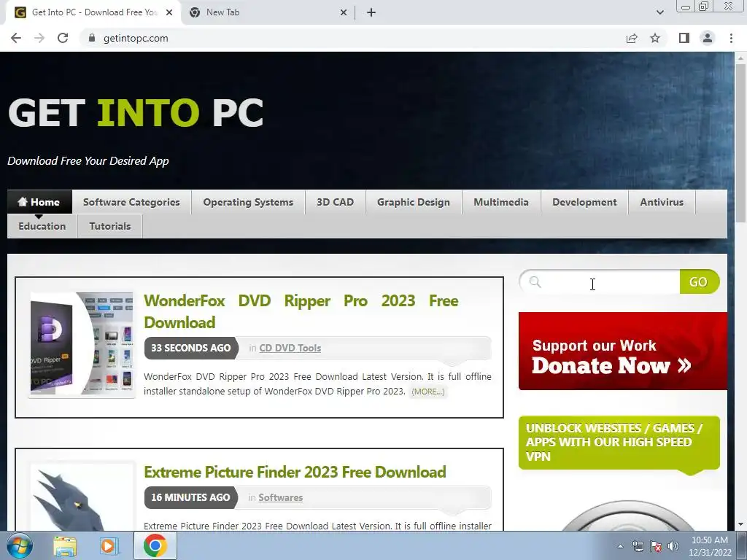Open the Graphic Design menu item
This screenshot has height=560, width=747.
pos(414,202)
